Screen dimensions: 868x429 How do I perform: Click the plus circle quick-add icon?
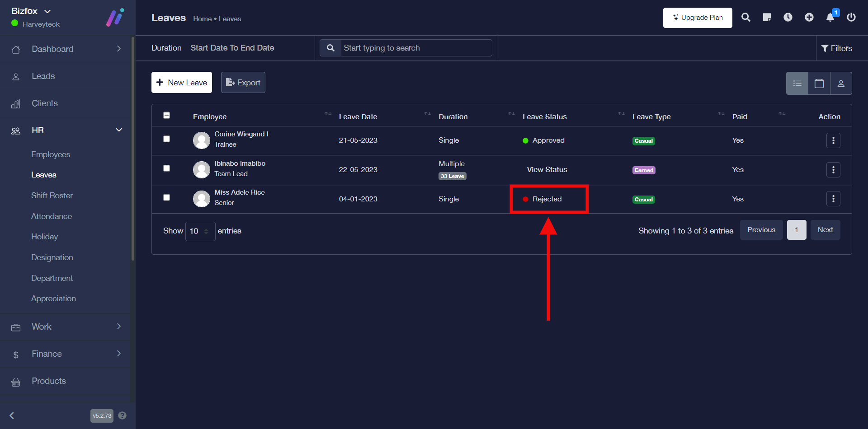(x=809, y=18)
